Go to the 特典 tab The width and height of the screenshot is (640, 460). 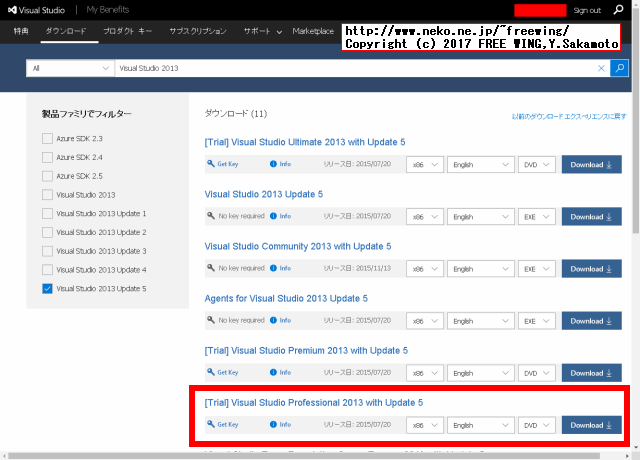(21, 31)
